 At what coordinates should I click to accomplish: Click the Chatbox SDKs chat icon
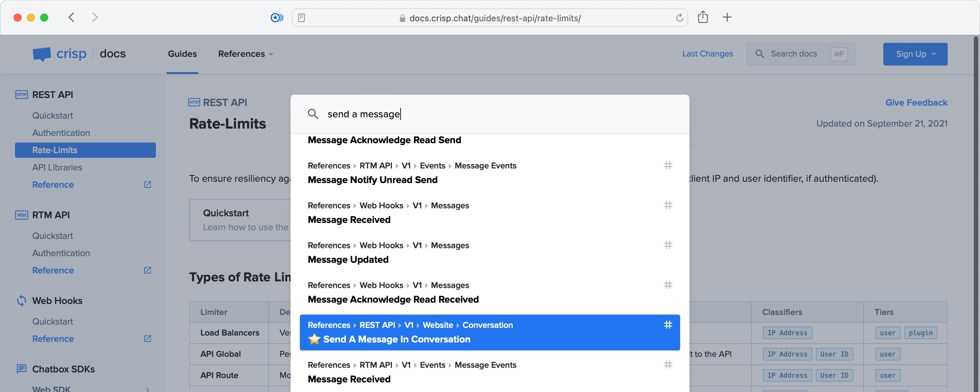[x=21, y=369]
